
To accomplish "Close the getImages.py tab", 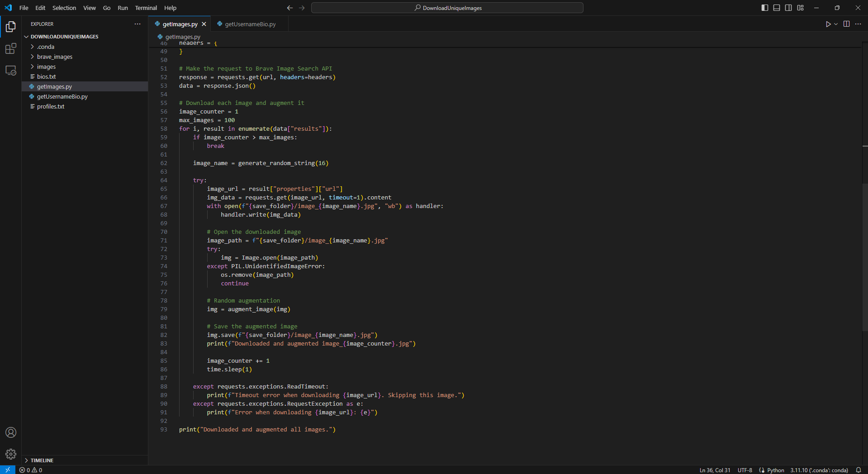I will [x=204, y=24].
